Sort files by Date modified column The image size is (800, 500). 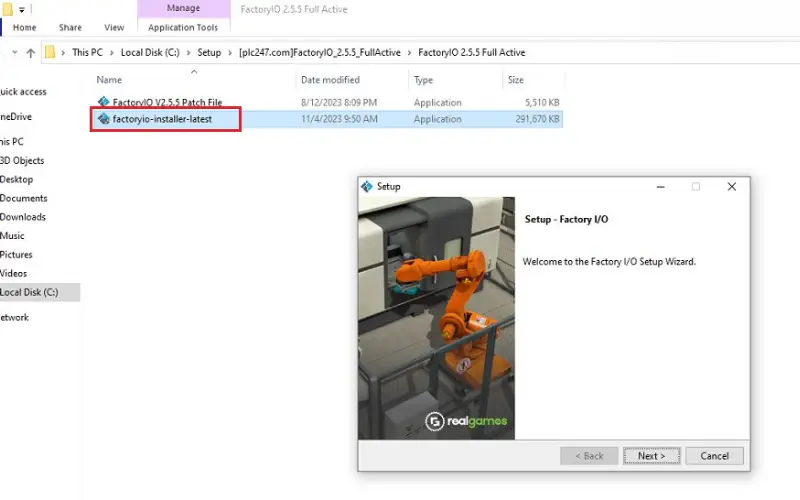click(x=330, y=80)
